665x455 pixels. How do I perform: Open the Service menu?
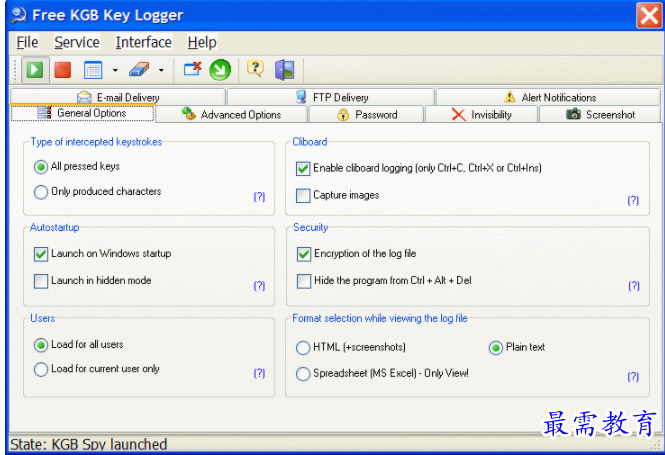coord(77,42)
